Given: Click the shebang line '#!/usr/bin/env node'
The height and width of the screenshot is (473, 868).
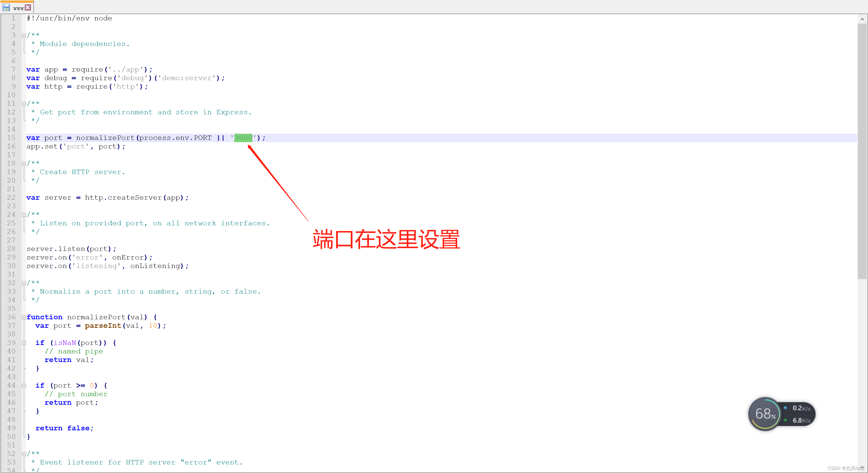Looking at the screenshot, I should (x=69, y=18).
